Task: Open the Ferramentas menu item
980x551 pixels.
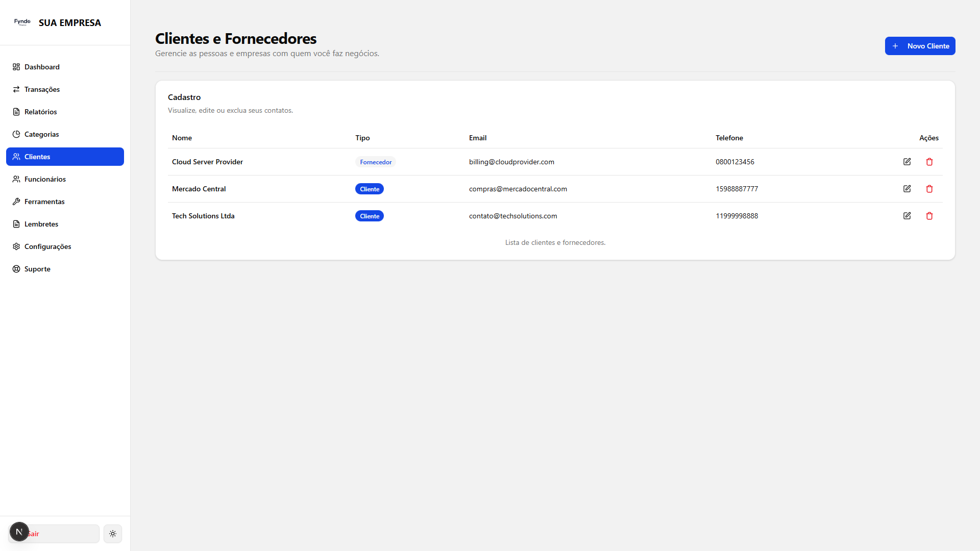Action: (x=44, y=202)
